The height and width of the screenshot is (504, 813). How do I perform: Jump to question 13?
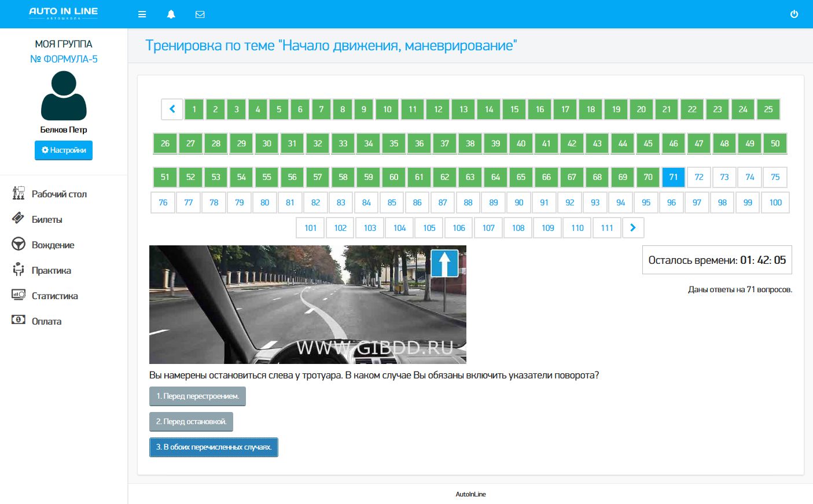(463, 109)
